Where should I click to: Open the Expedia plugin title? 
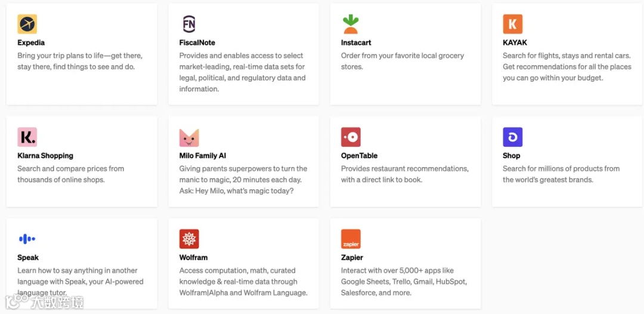click(x=31, y=43)
